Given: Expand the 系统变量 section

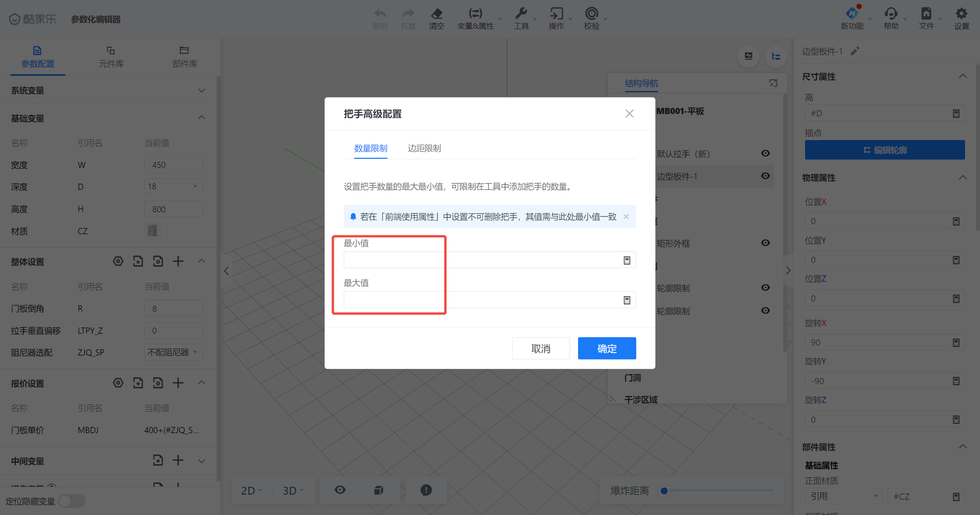Looking at the screenshot, I should coord(201,91).
